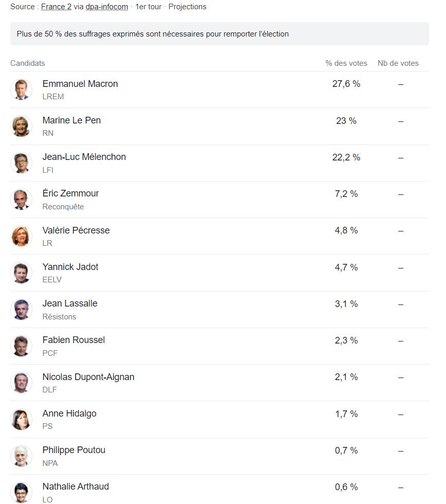The image size is (446, 504).
Task: Click the 'Candidats' column header
Action: click(28, 63)
